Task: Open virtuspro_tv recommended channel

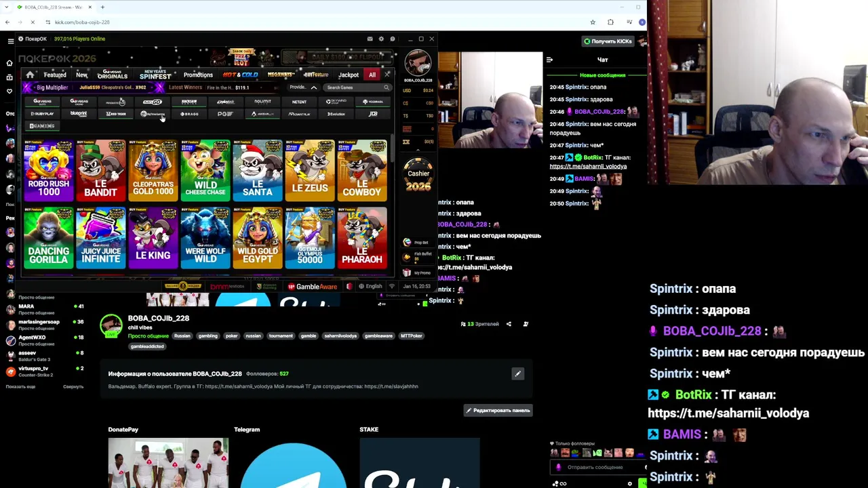Action: click(43, 371)
